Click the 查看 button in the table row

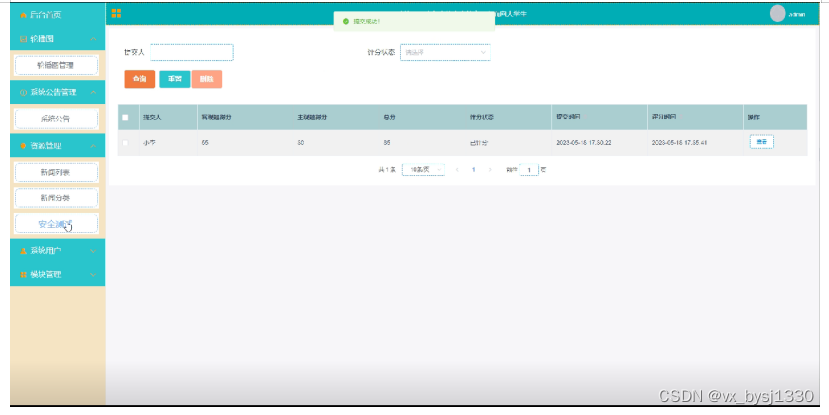click(x=761, y=142)
